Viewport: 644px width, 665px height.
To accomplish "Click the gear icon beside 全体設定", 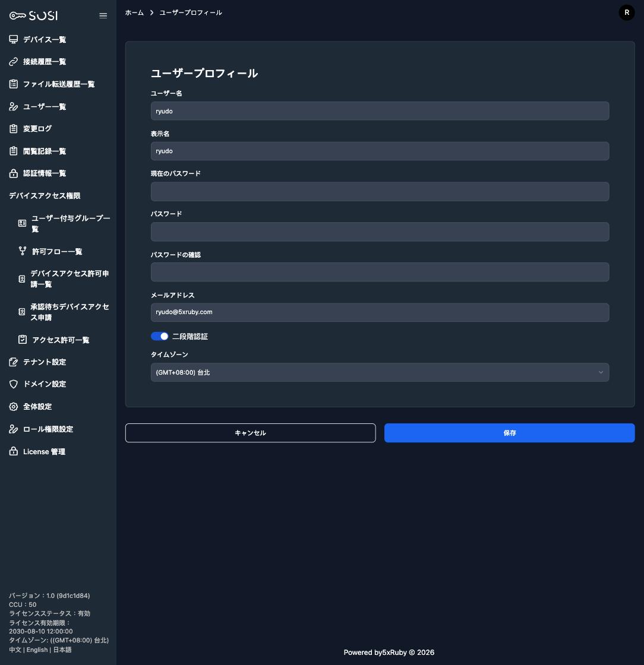I will pos(14,406).
